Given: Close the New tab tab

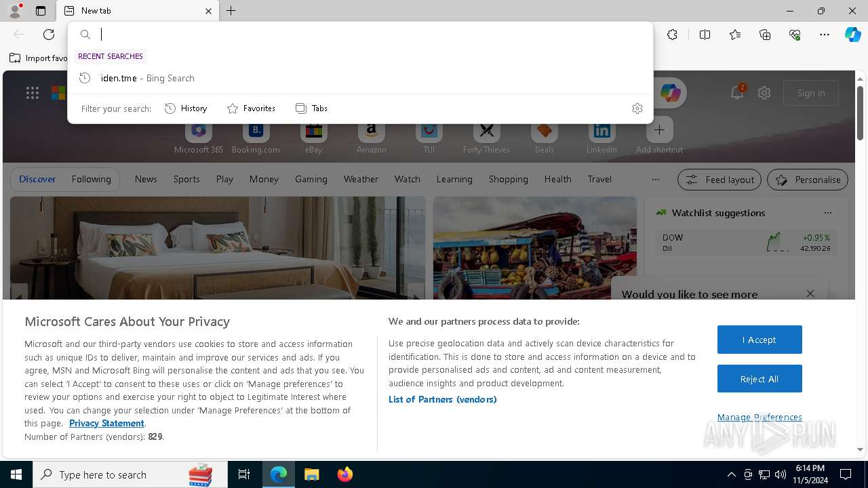Looking at the screenshot, I should [208, 11].
